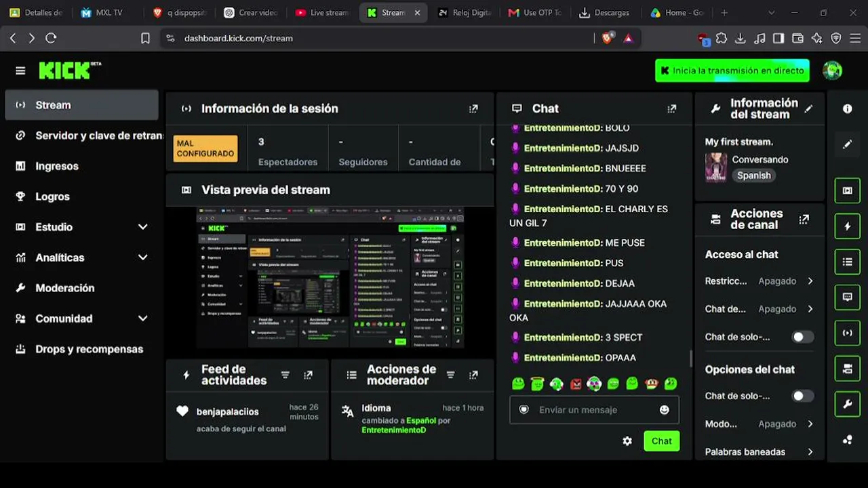This screenshot has height=488, width=868.
Task: Pop out the Acciones de moderador panel
Action: pyautogui.click(x=473, y=375)
